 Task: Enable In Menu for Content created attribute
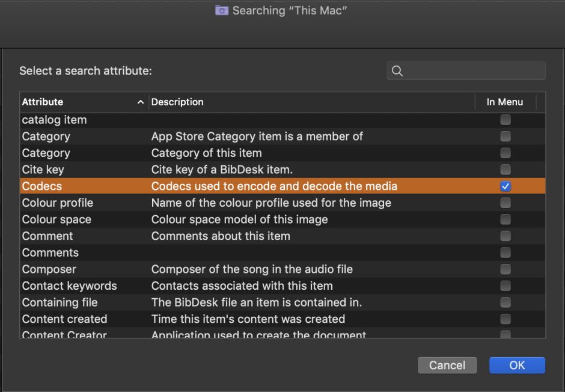point(504,319)
